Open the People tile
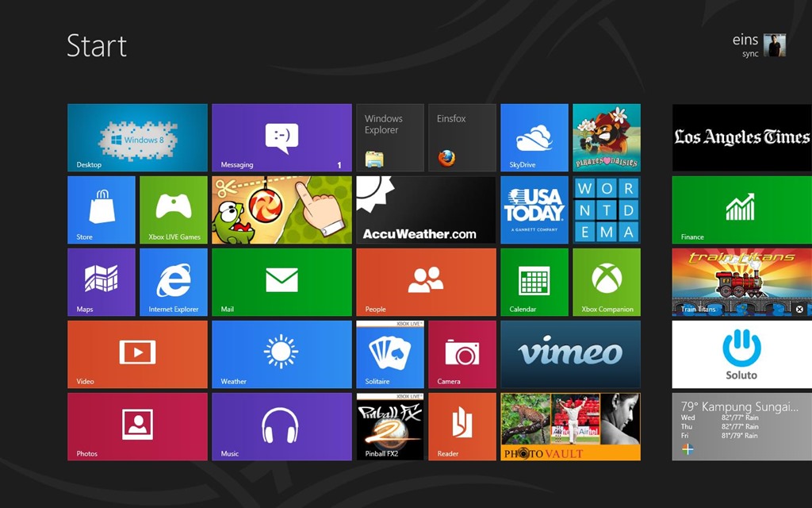812x508 pixels. pyautogui.click(x=426, y=282)
